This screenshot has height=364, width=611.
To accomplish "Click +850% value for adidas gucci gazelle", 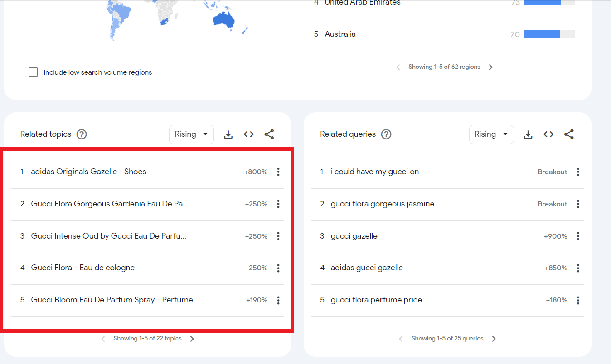I will (x=556, y=268).
